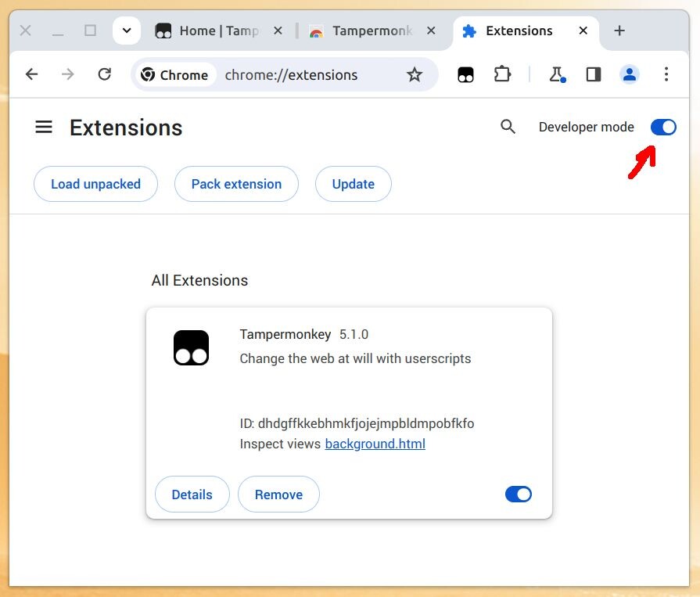
Task: Click 'Change the web at will with userscripts'
Action: click(x=355, y=358)
